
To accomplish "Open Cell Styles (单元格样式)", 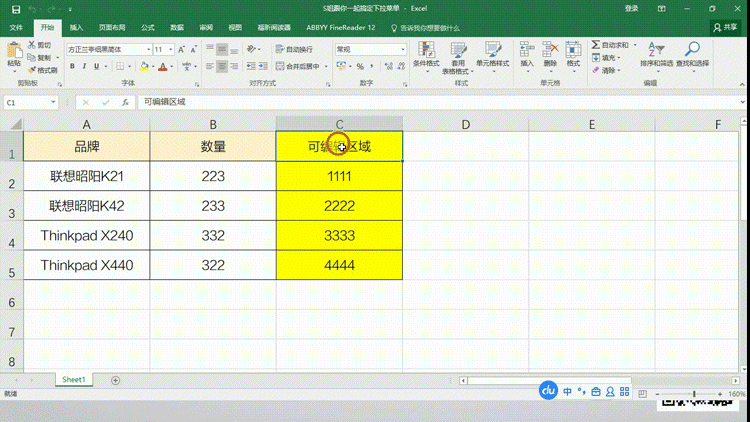I will pyautogui.click(x=493, y=57).
